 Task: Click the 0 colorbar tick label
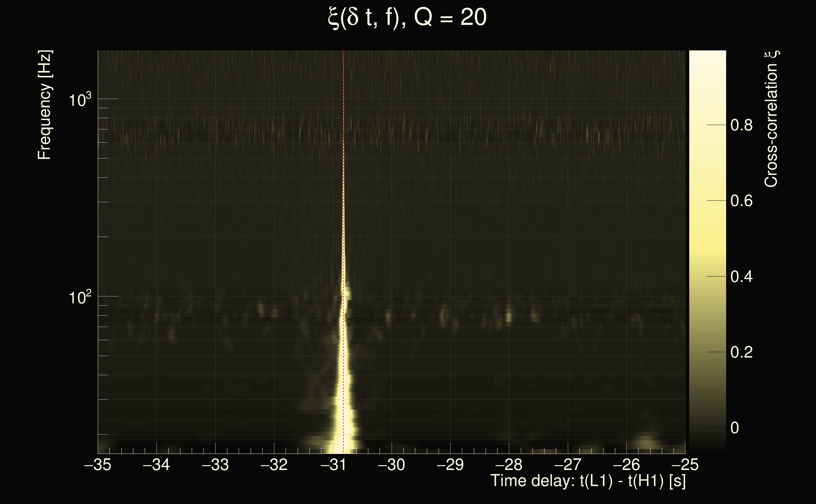pyautogui.click(x=735, y=428)
